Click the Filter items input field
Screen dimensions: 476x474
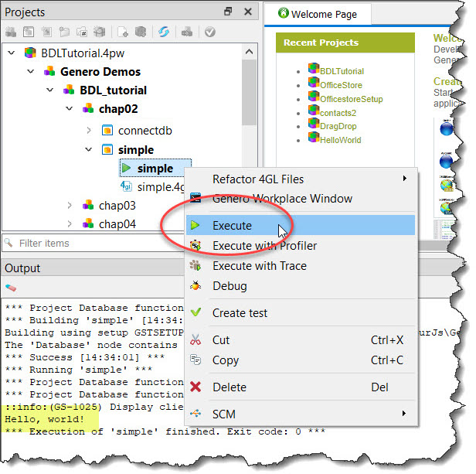(x=93, y=243)
